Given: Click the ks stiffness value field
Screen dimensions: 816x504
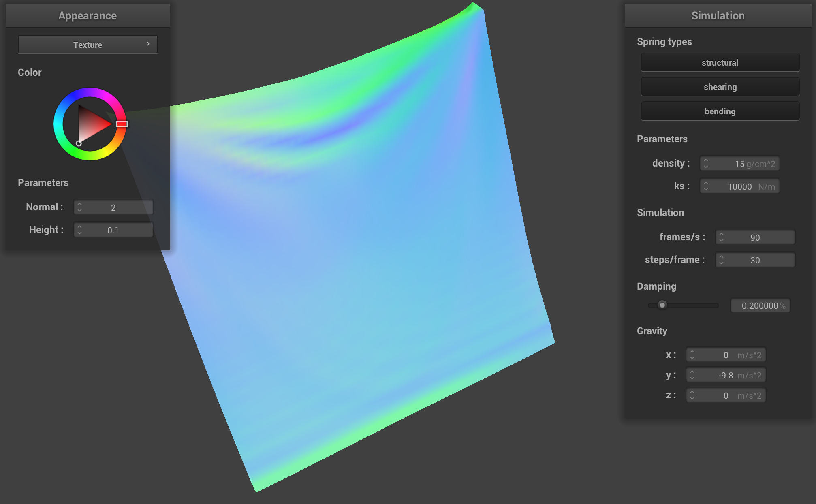Looking at the screenshot, I should click(740, 186).
